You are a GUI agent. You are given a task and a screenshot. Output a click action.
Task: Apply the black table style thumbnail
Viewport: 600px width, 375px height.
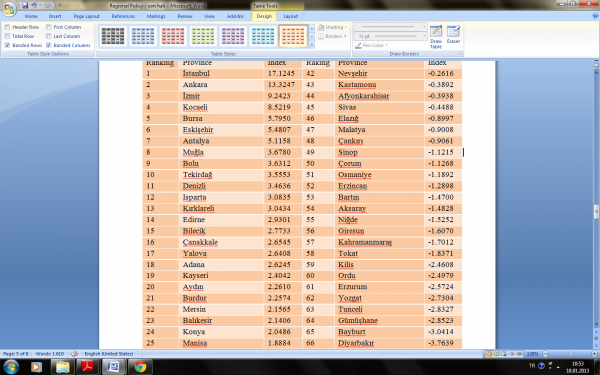[112, 36]
